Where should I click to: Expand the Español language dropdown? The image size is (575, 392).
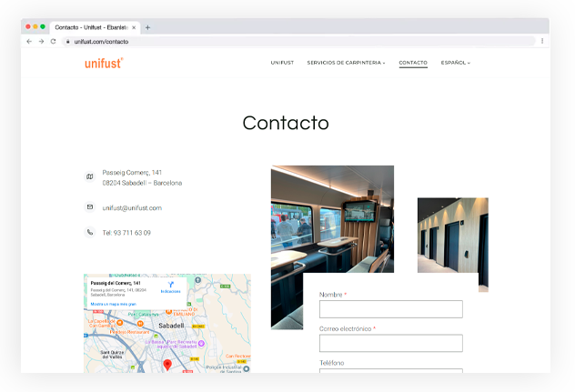(x=456, y=63)
